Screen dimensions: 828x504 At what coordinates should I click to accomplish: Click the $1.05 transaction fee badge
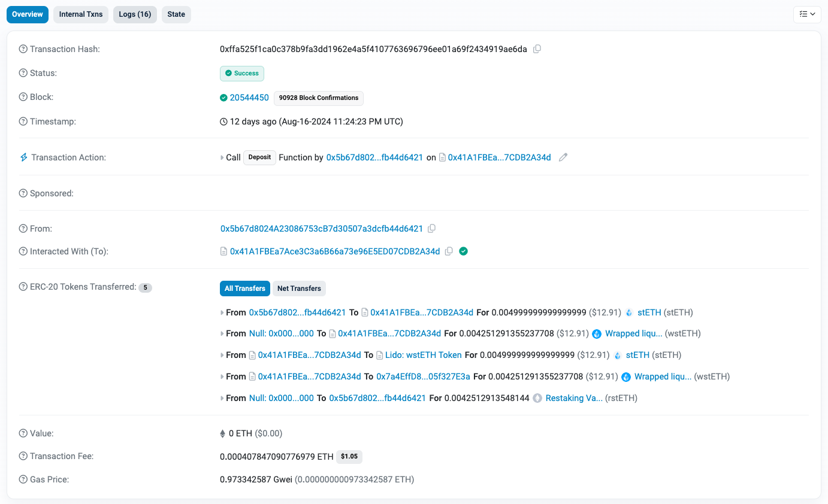pos(349,457)
